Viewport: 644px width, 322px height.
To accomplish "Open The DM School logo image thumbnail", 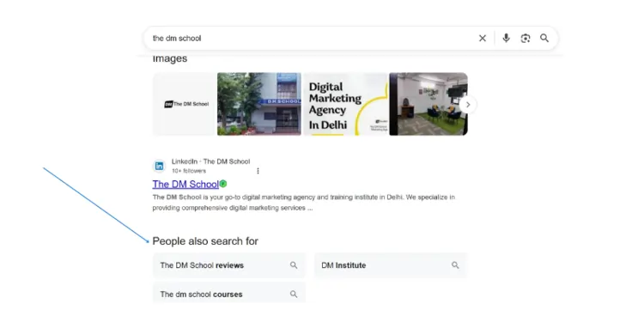I will click(x=185, y=104).
